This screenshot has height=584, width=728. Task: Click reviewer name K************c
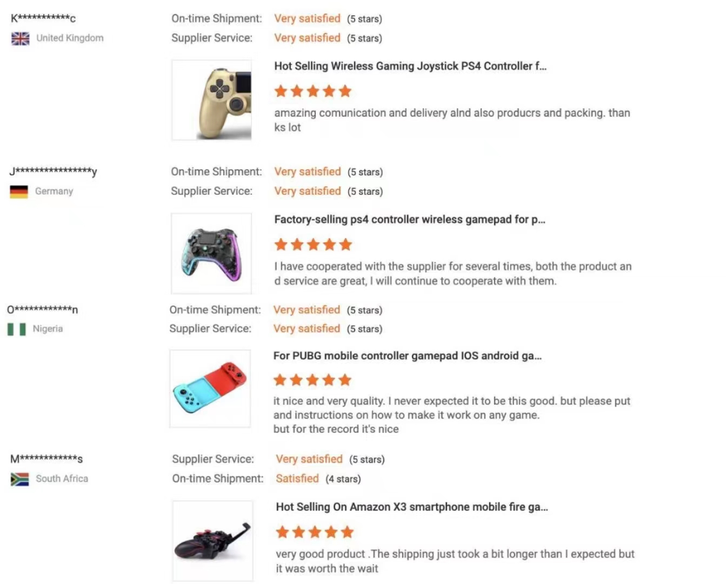point(43,18)
